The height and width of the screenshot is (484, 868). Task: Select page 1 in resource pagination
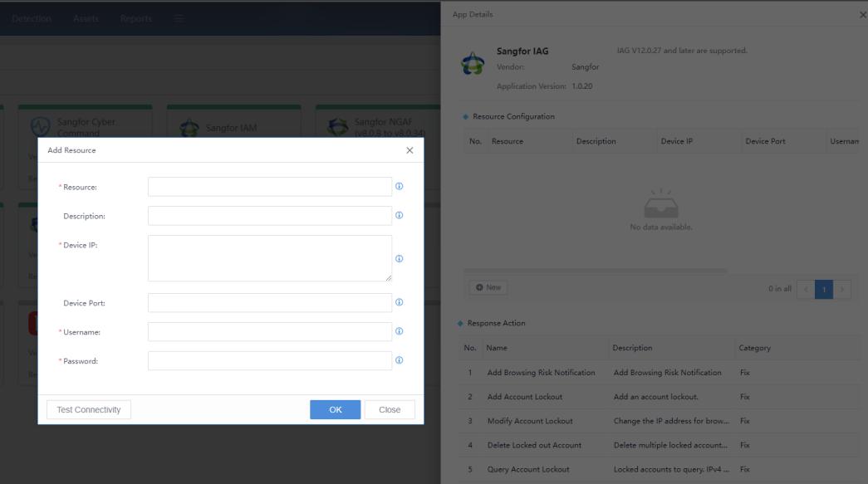click(x=824, y=289)
